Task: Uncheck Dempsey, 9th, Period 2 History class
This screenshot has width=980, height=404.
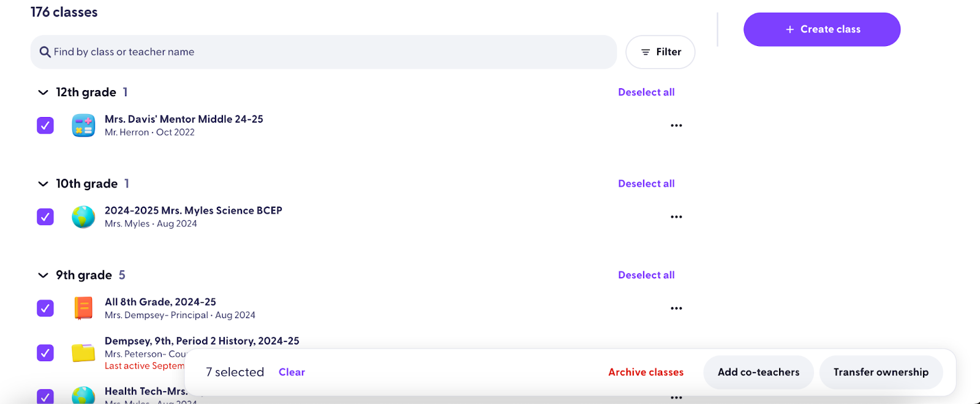Action: point(45,353)
